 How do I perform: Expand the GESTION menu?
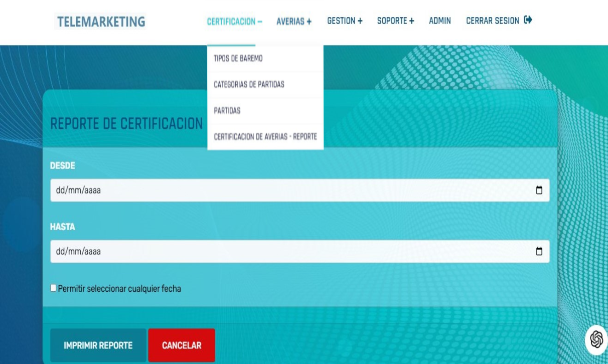(x=345, y=21)
